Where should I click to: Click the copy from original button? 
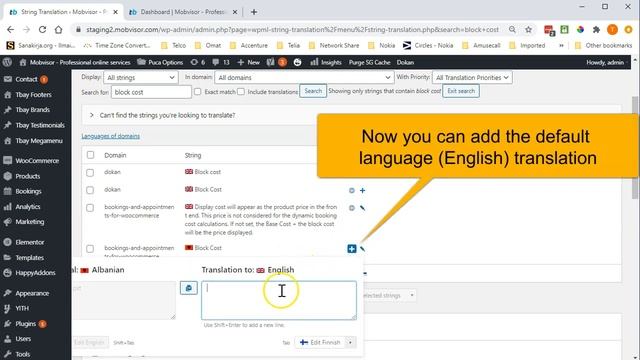(x=189, y=288)
